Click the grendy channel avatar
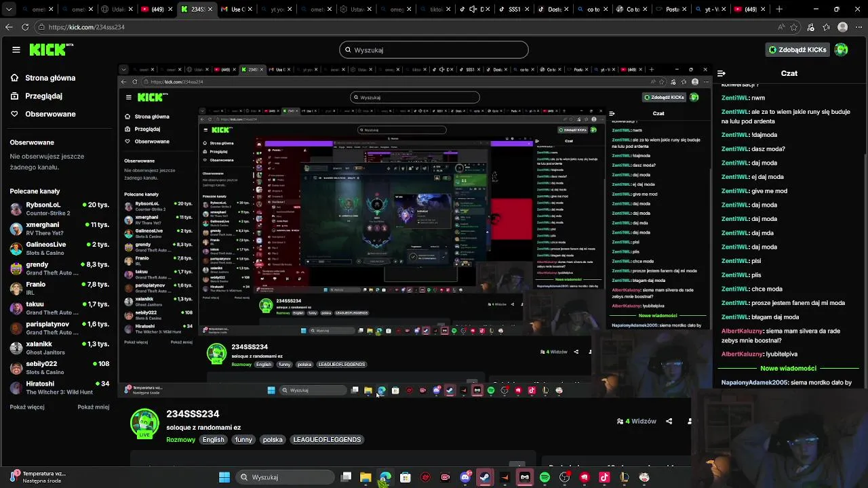Screen dimensions: 868x488 click(x=16, y=268)
